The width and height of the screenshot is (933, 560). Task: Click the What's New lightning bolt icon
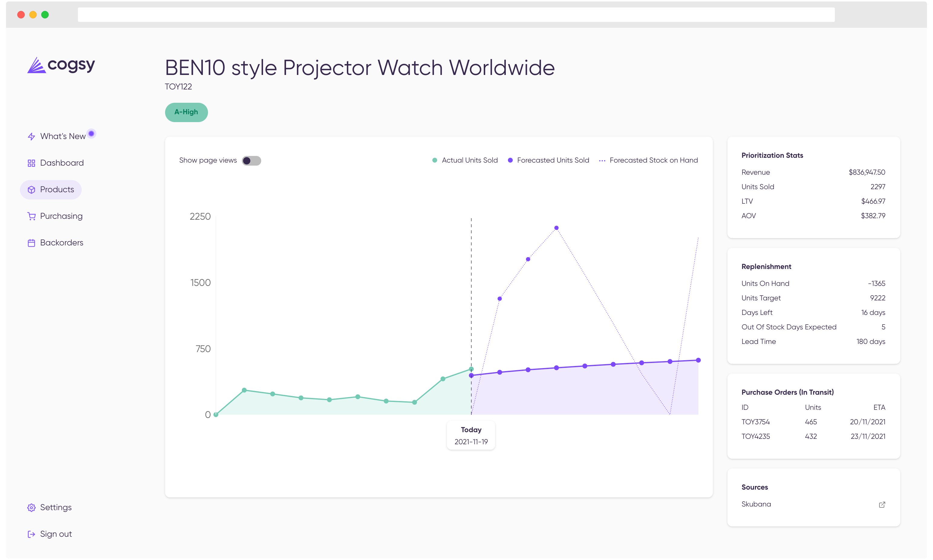tap(31, 136)
